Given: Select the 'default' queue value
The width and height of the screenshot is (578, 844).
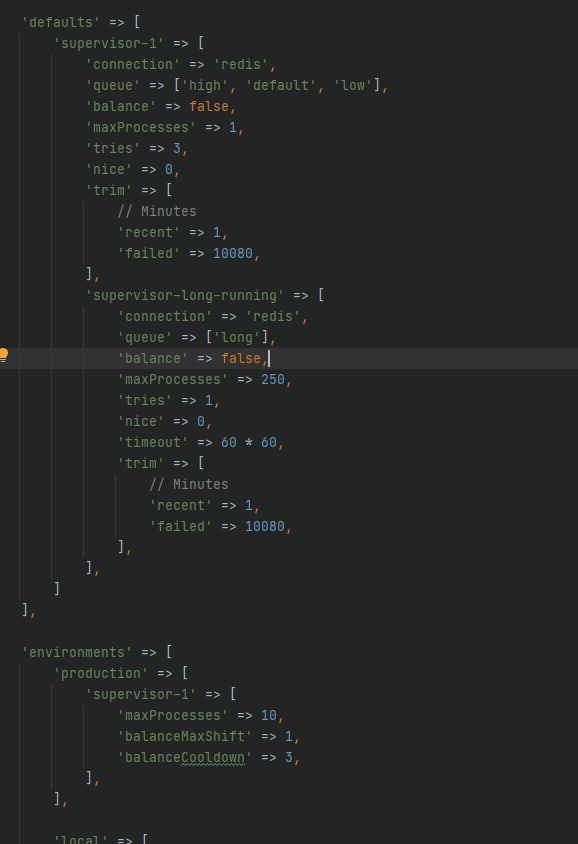Looking at the screenshot, I should pos(281,85).
